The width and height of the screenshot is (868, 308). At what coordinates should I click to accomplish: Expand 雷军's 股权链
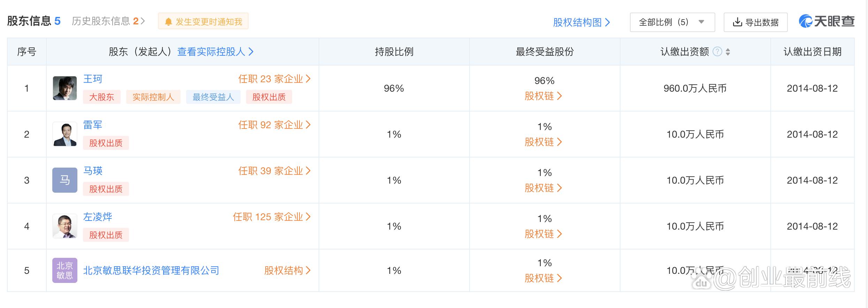pyautogui.click(x=542, y=142)
